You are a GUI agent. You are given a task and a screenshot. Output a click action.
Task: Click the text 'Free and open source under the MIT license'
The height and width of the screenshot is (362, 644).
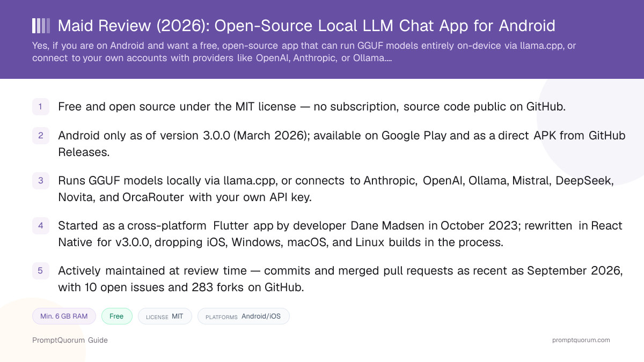177,107
